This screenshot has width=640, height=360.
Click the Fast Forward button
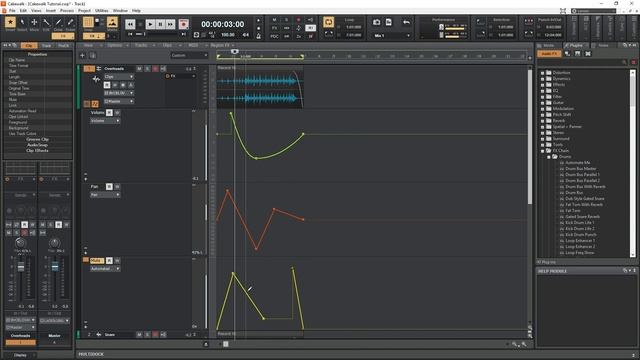point(170,24)
